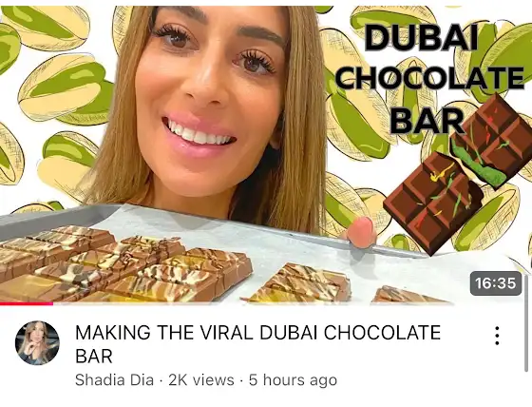Screen dimensions: 532x407
Task: Click the CHOCOLATE overlay text on thumbnail
Action: tap(429, 78)
